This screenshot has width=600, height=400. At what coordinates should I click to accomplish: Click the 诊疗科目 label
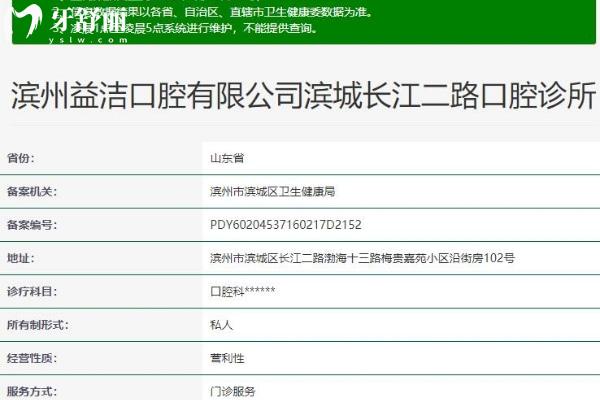click(x=32, y=291)
